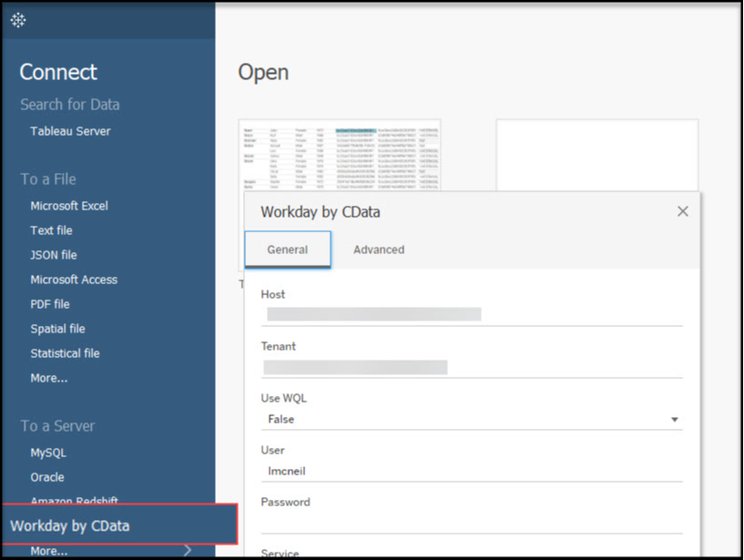Viewport: 744px width, 560px height.
Task: Open the first workbook thumbnail
Action: tap(340, 156)
